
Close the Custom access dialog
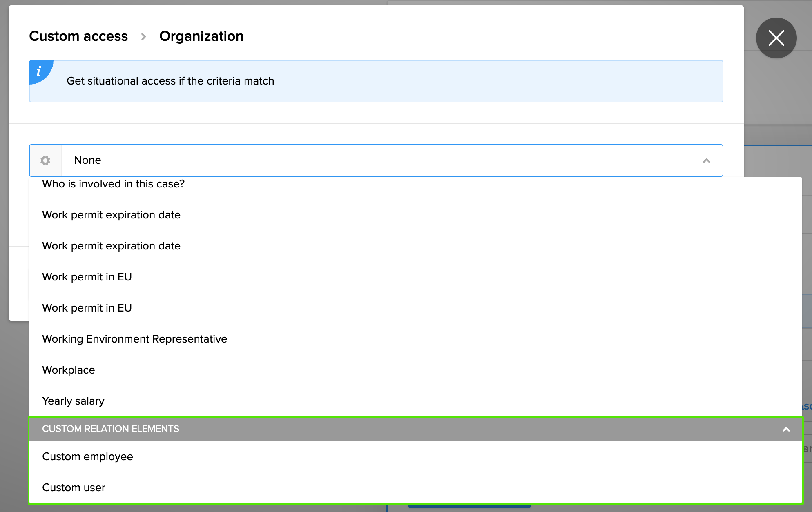click(776, 38)
